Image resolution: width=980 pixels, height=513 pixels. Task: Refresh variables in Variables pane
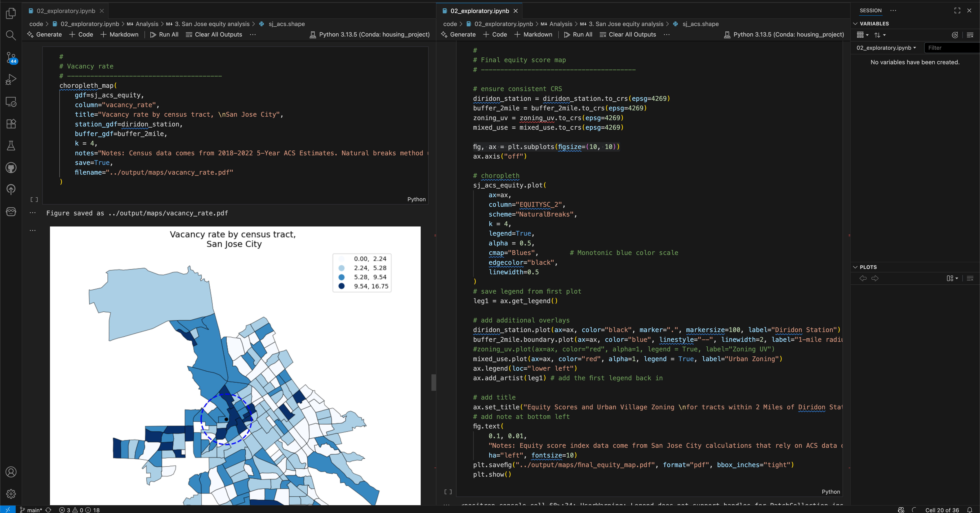pyautogui.click(x=955, y=35)
